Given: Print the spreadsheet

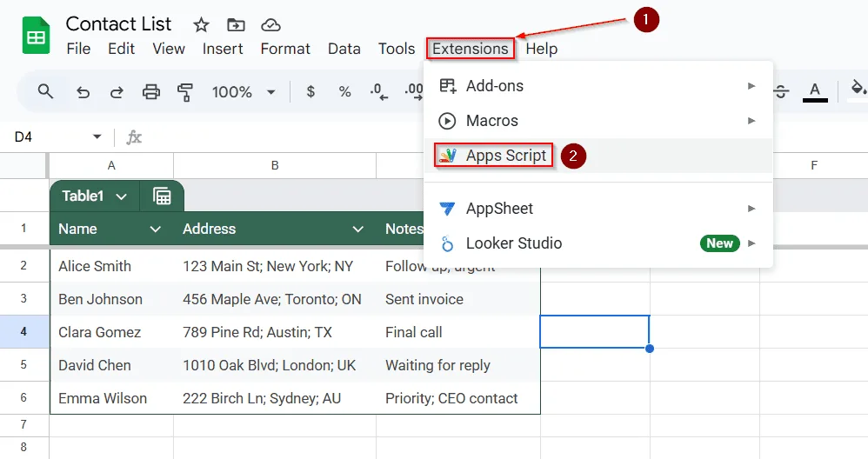Looking at the screenshot, I should pos(150,92).
